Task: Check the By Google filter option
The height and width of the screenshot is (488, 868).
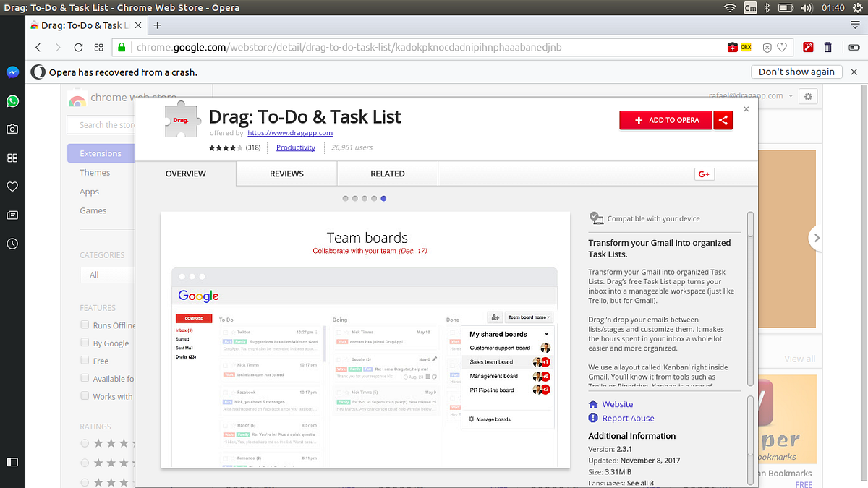Action: tap(84, 343)
